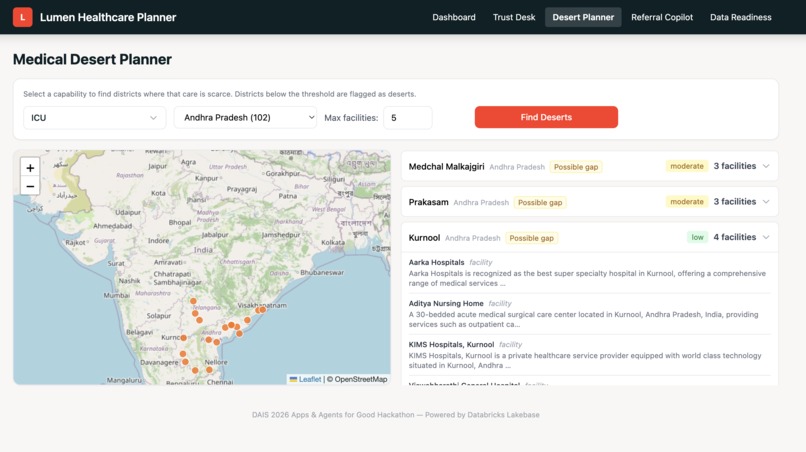This screenshot has width=806, height=452.
Task: Click the 4 facilities count for Kurnool
Action: click(x=735, y=237)
